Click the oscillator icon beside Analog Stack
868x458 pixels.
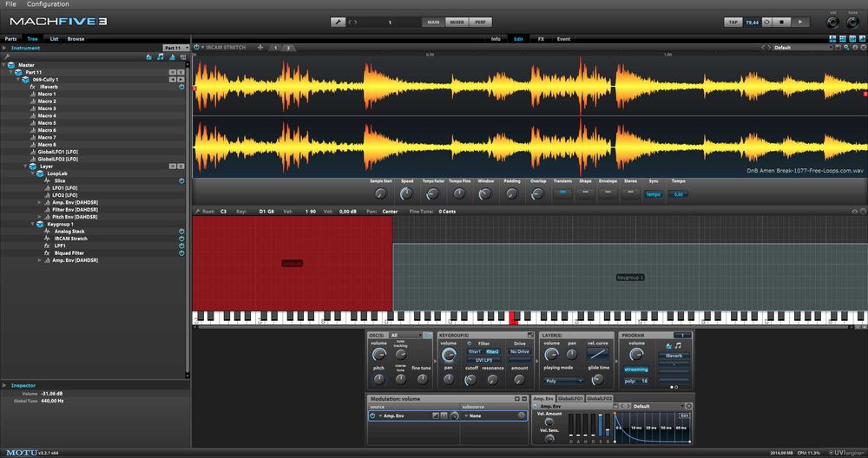[x=47, y=232]
